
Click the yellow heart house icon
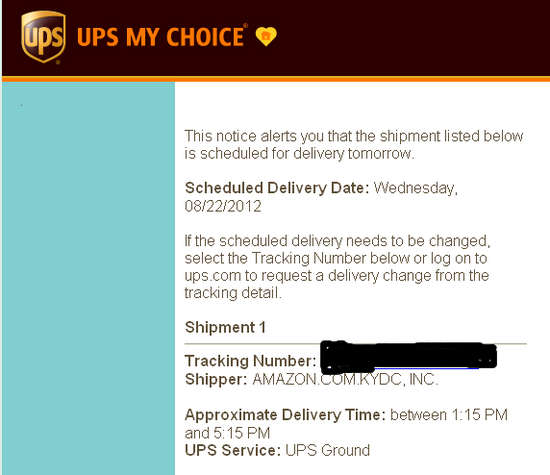coord(266,36)
